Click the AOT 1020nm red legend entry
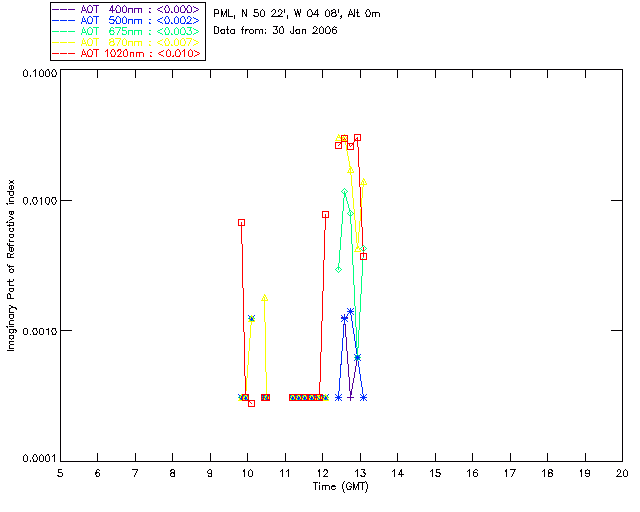Viewport: 640px width, 512px height. 127,53
